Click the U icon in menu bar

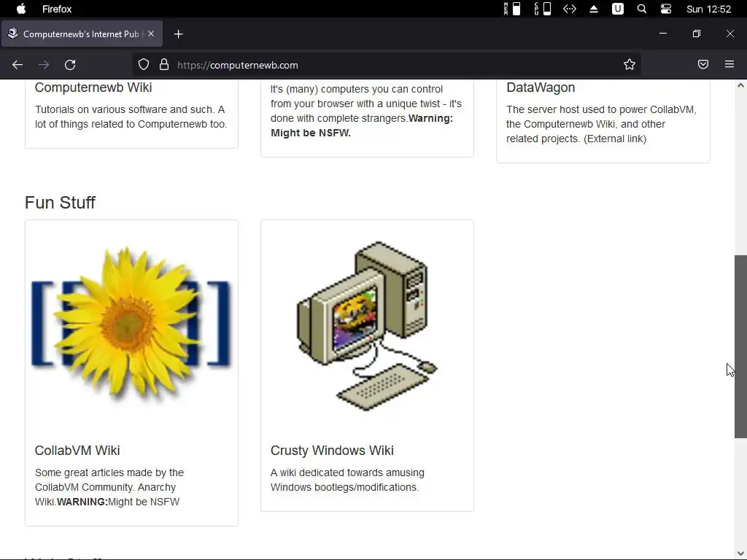617,9
